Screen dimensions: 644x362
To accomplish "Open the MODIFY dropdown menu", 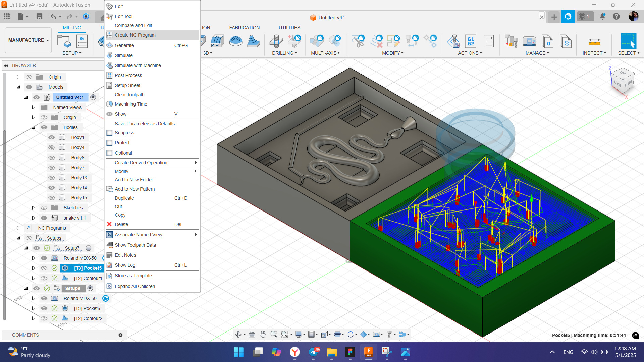I will click(x=393, y=53).
